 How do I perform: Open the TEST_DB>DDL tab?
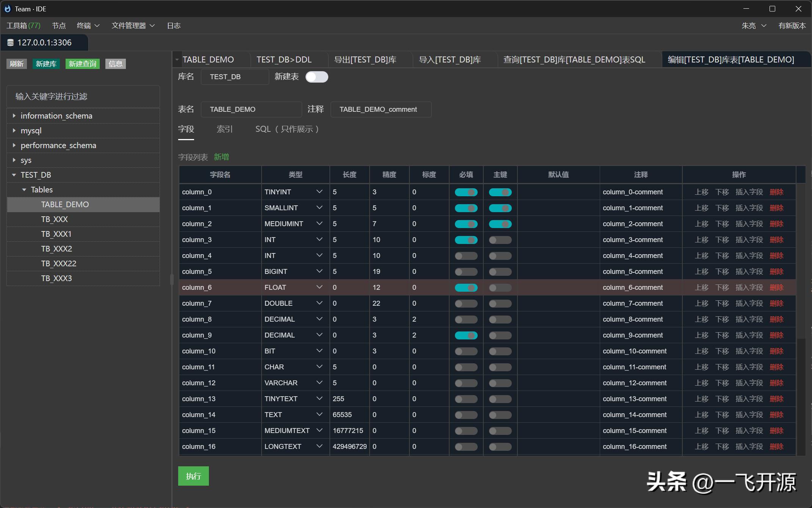tap(284, 60)
